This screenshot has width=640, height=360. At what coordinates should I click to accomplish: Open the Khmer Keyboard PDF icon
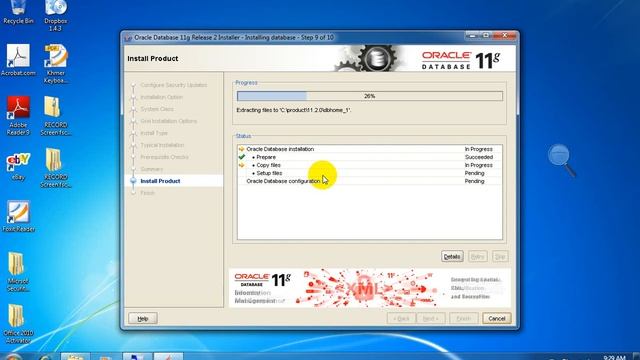pyautogui.click(x=56, y=64)
